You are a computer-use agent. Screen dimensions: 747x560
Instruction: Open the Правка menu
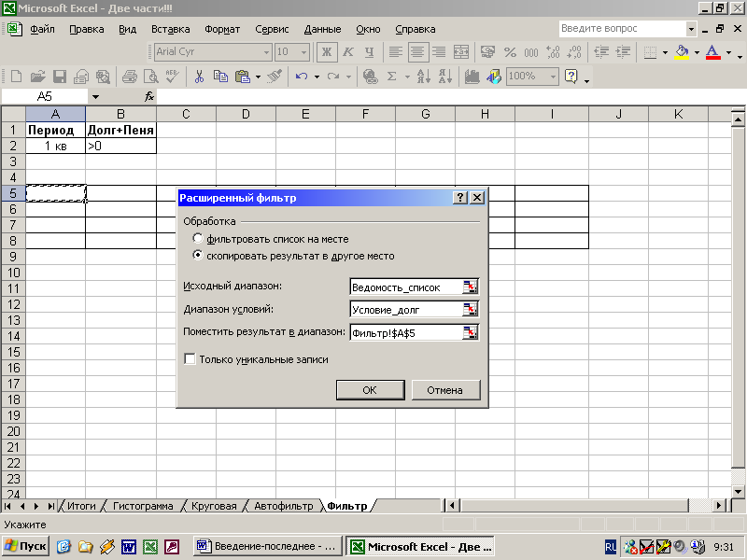pyautogui.click(x=87, y=29)
